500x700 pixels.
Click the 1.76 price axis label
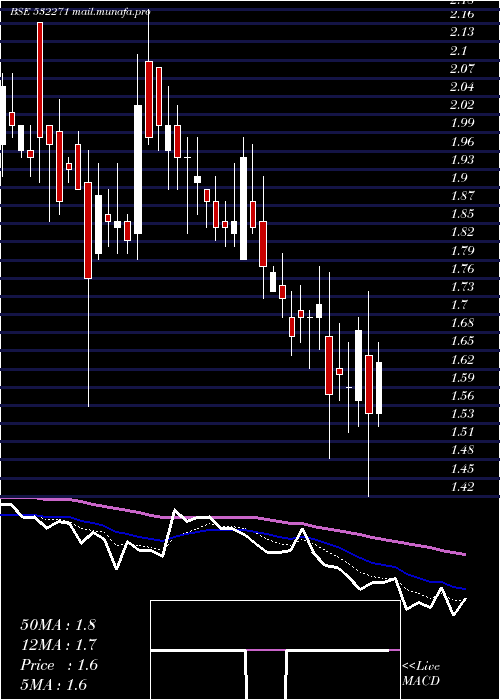pos(462,269)
